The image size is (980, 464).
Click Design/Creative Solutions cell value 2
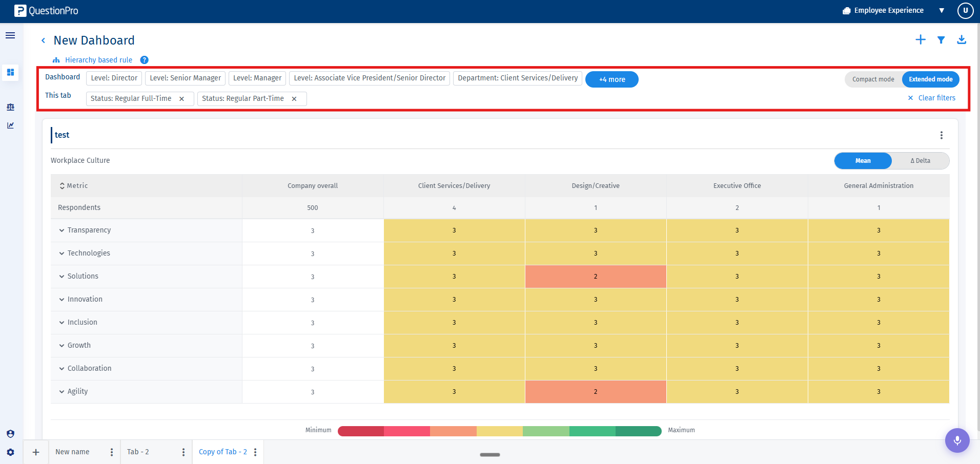pos(596,277)
